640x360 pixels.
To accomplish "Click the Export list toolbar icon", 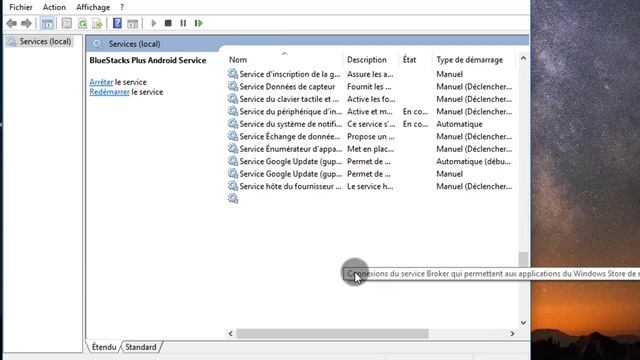I will (97, 23).
